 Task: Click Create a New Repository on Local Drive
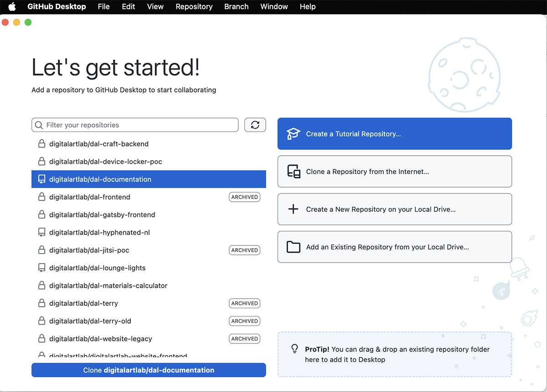click(395, 209)
